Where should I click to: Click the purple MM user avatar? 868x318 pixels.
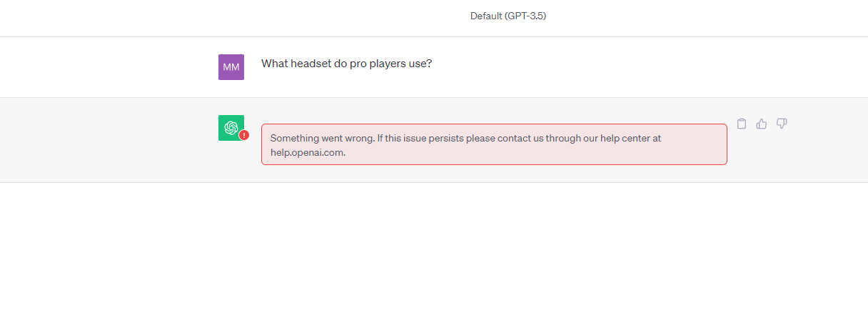coord(231,67)
